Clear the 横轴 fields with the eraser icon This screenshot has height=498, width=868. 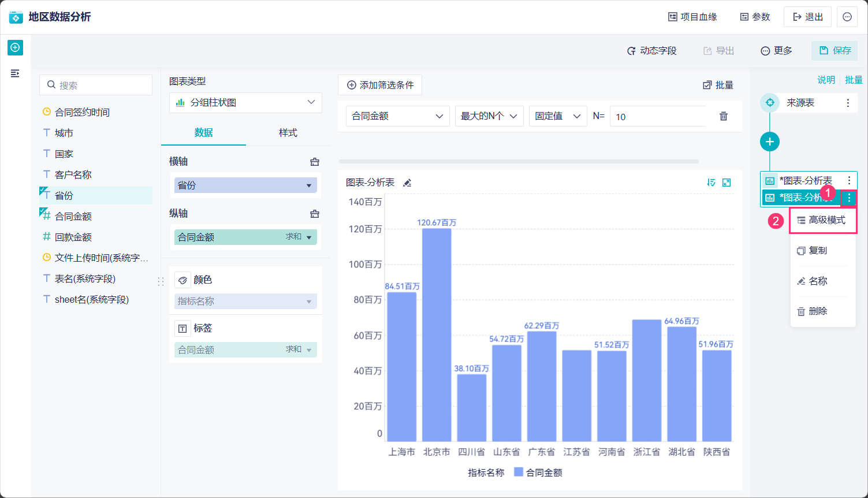click(314, 162)
